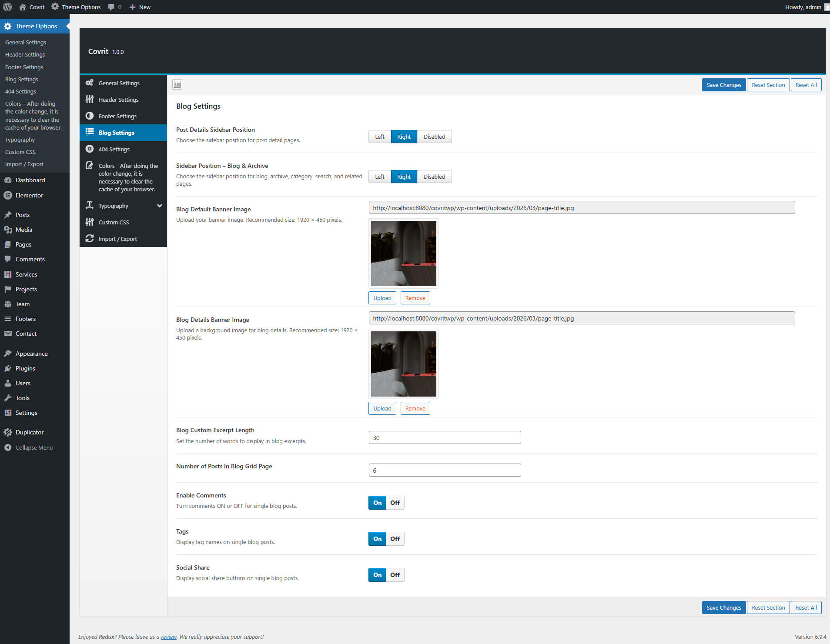This screenshot has height=644, width=830.
Task: Open Header Settings tab in options panel
Action: tap(118, 100)
